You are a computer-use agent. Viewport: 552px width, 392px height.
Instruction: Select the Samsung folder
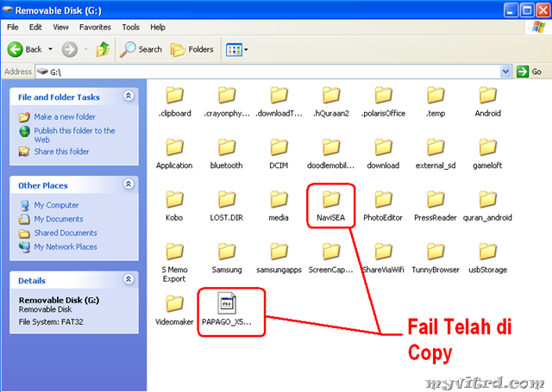[227, 258]
